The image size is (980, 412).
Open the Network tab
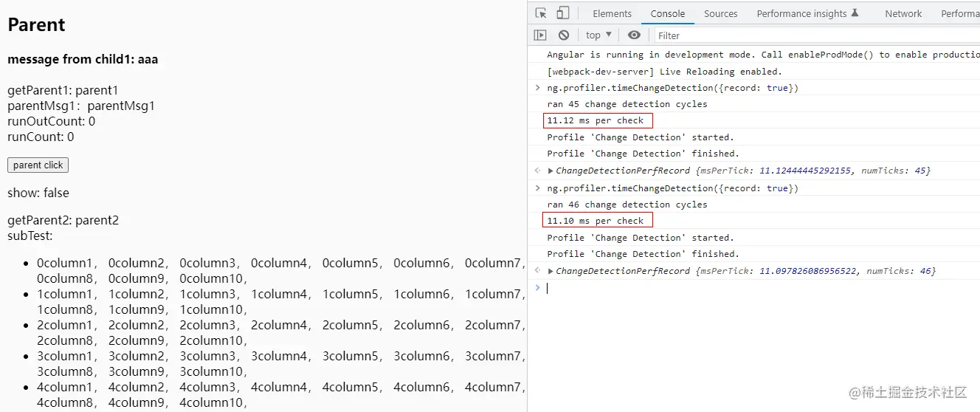pyautogui.click(x=903, y=13)
